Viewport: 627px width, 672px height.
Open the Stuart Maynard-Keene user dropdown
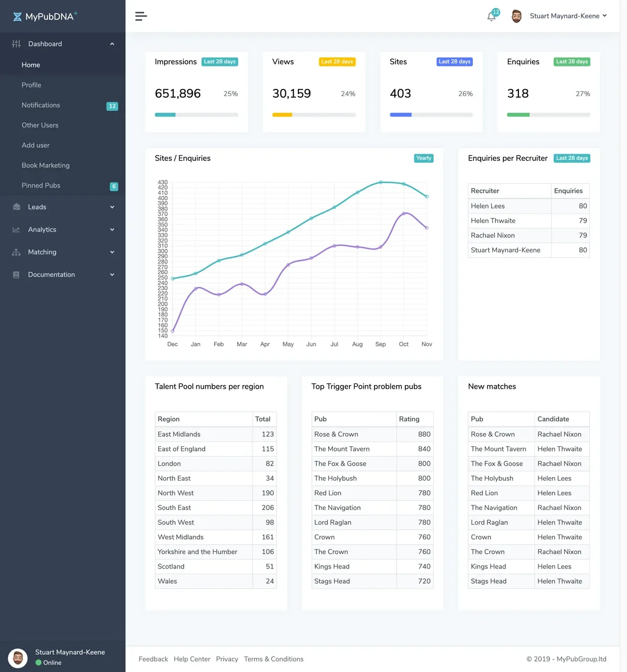(568, 16)
